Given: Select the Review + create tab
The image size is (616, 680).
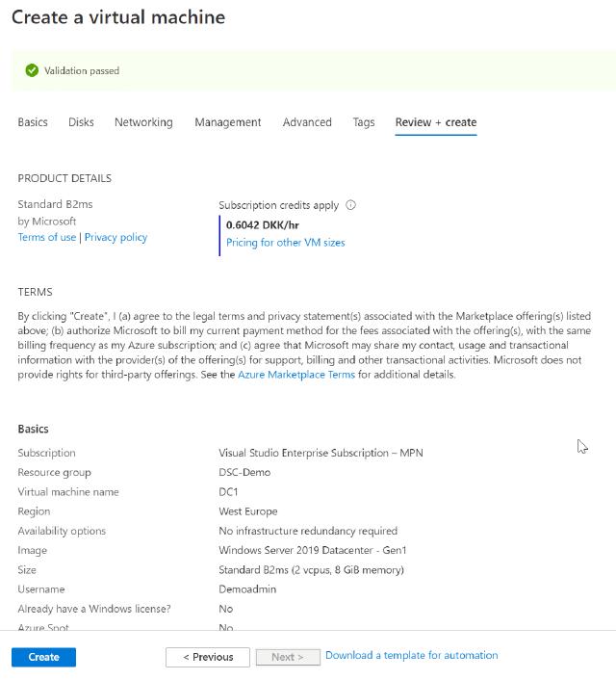Looking at the screenshot, I should (435, 122).
